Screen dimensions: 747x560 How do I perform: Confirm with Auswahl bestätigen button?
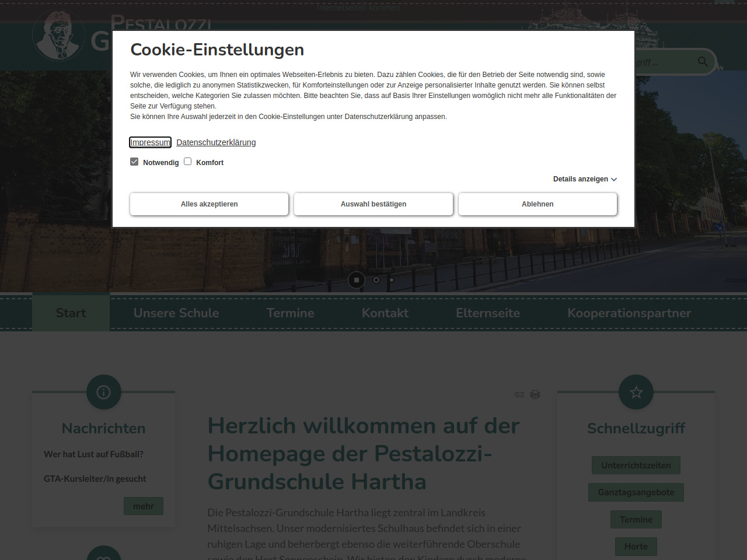[373, 204]
